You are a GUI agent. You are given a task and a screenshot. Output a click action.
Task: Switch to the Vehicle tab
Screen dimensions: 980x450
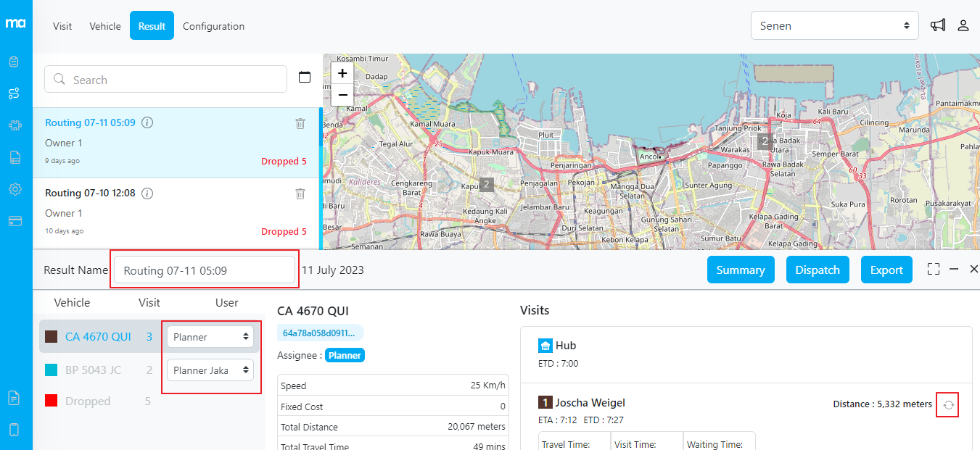tap(105, 26)
